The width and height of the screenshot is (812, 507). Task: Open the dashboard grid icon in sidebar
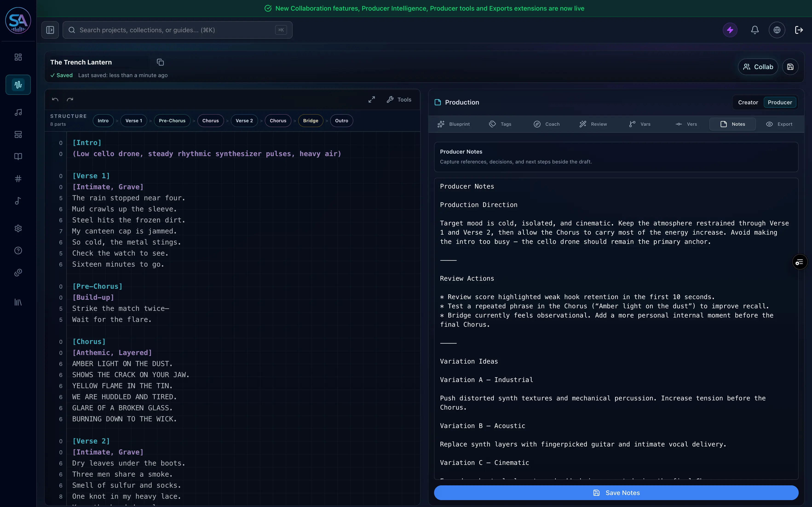point(18,57)
